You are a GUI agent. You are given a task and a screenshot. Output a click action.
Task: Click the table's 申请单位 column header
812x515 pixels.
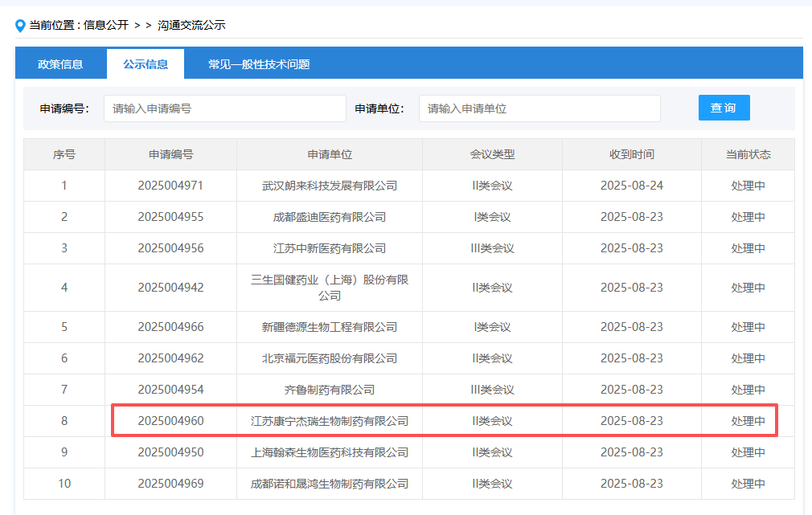click(x=330, y=154)
